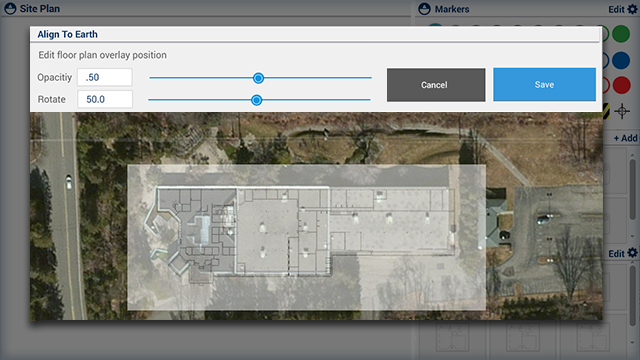
Task: Click the Opacity value input field
Action: (105, 77)
